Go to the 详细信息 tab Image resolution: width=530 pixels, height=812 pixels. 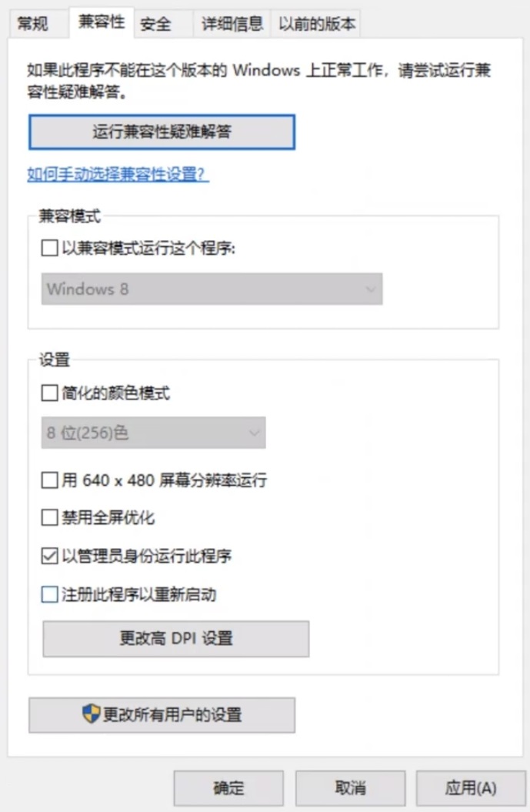tap(232, 24)
